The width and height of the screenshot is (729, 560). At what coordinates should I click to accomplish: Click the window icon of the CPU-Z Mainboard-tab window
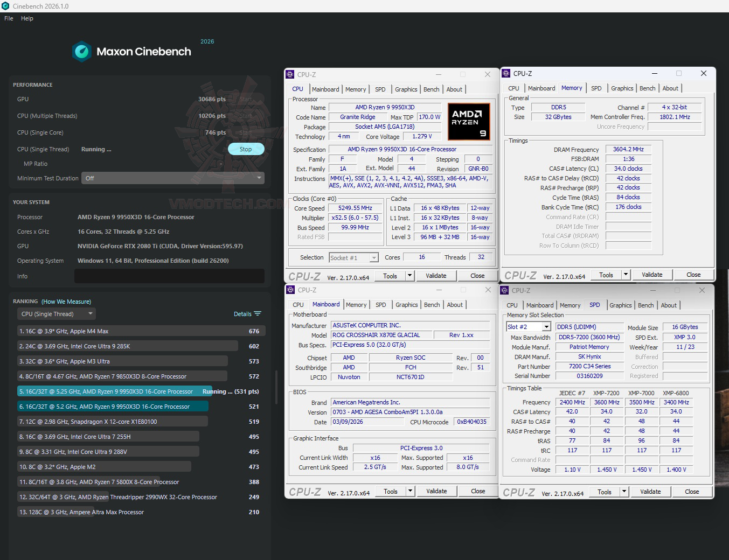[x=291, y=290]
